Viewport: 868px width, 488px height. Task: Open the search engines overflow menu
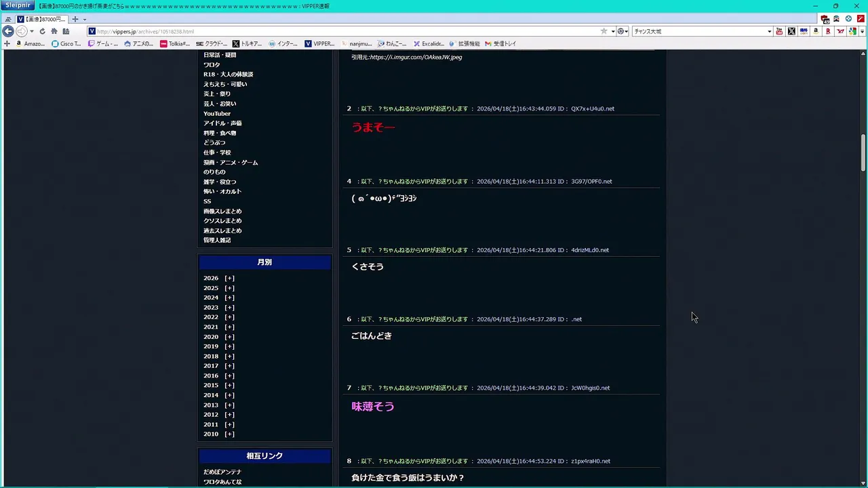pos(863,31)
